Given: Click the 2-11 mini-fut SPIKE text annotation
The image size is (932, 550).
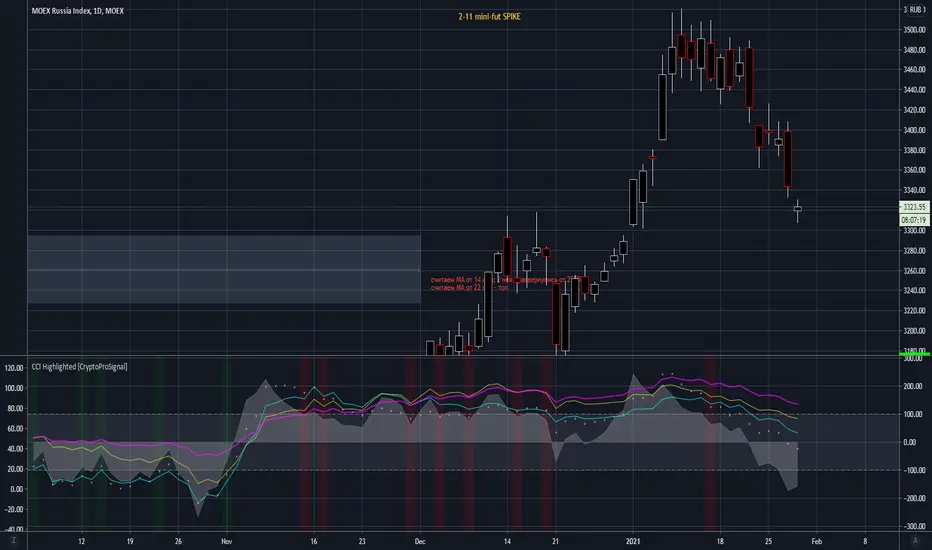Looking at the screenshot, I should [x=489, y=17].
